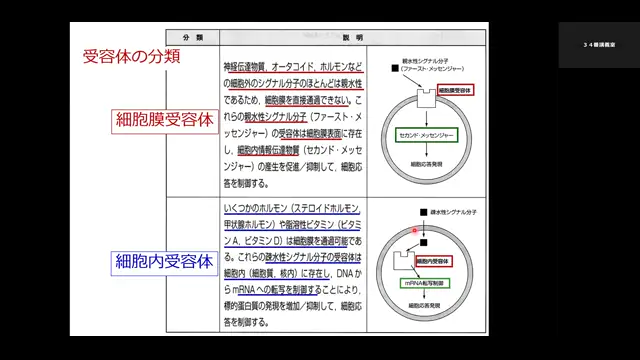640x360 pixels.
Task: Click the phrase 細胞膜を通過可能
Action: [x=320, y=241]
